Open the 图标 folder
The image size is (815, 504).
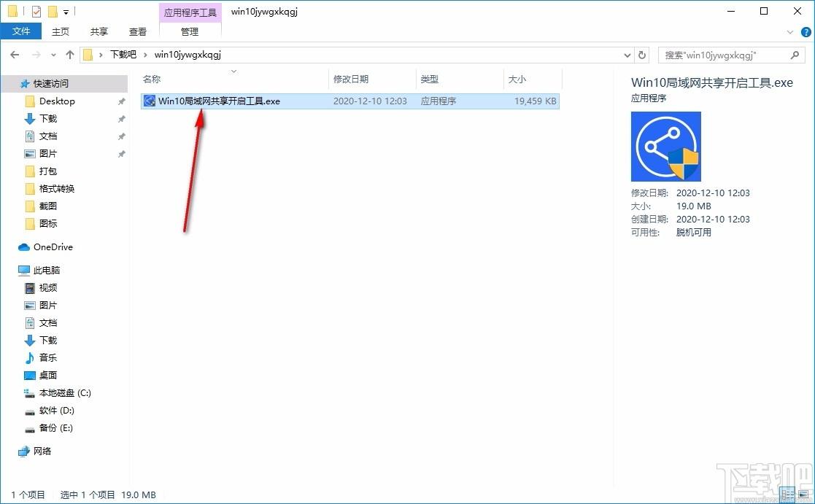coord(48,223)
